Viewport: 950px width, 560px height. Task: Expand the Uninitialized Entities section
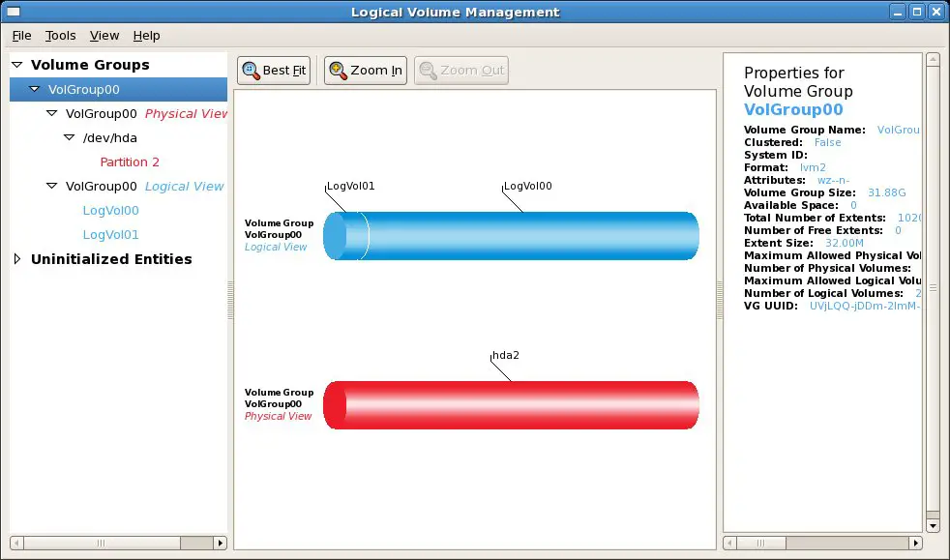tap(16, 259)
